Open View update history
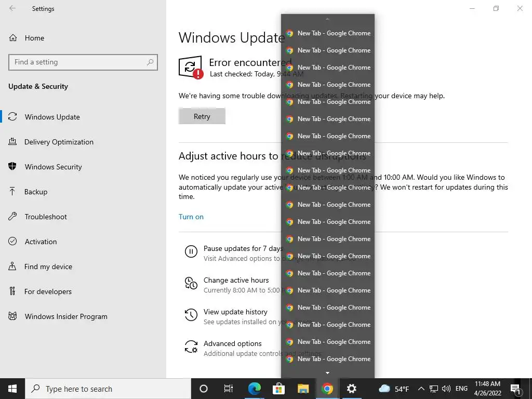The width and height of the screenshot is (532, 399). tap(235, 312)
